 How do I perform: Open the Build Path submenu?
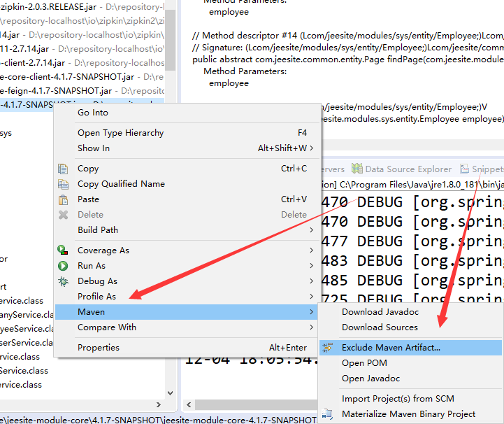(x=188, y=230)
